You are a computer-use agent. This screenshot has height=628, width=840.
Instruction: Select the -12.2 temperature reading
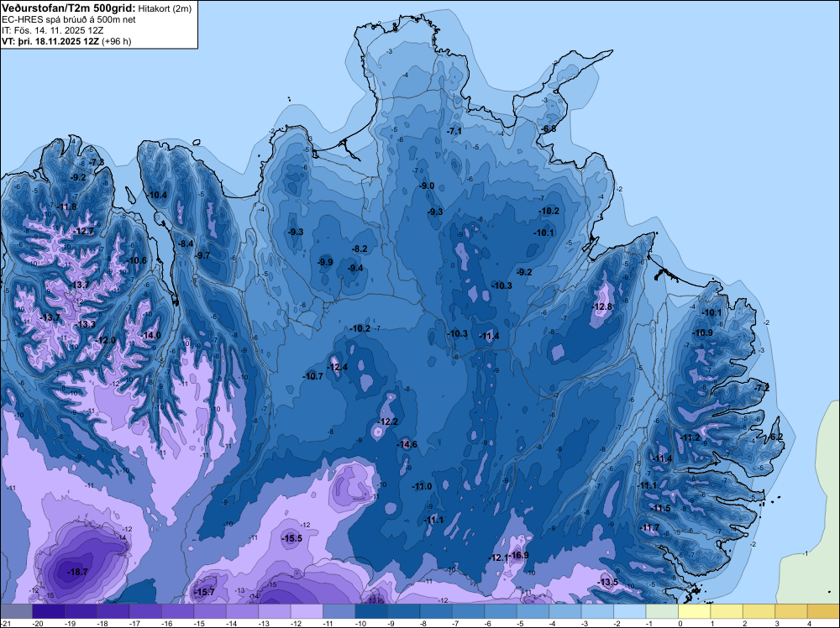pos(388,421)
